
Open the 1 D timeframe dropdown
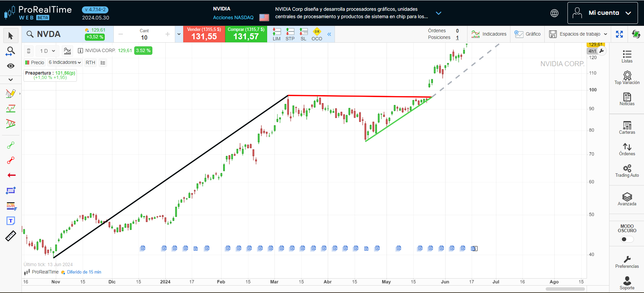tap(47, 51)
